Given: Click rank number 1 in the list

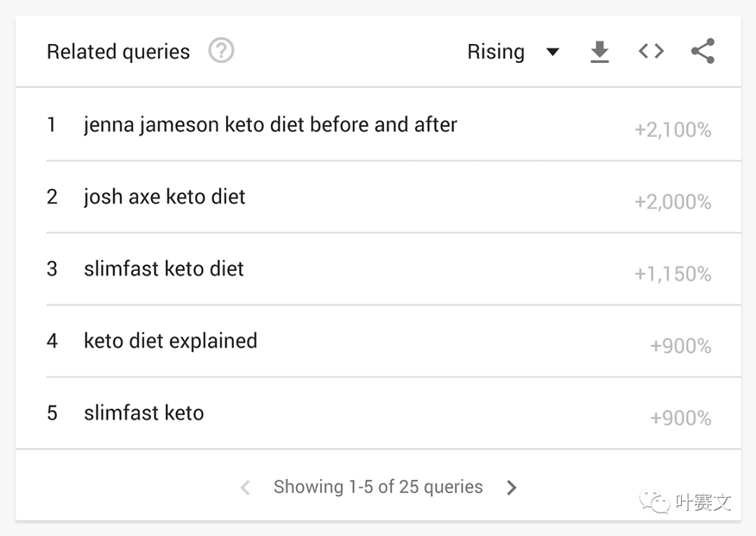Looking at the screenshot, I should tap(51, 125).
